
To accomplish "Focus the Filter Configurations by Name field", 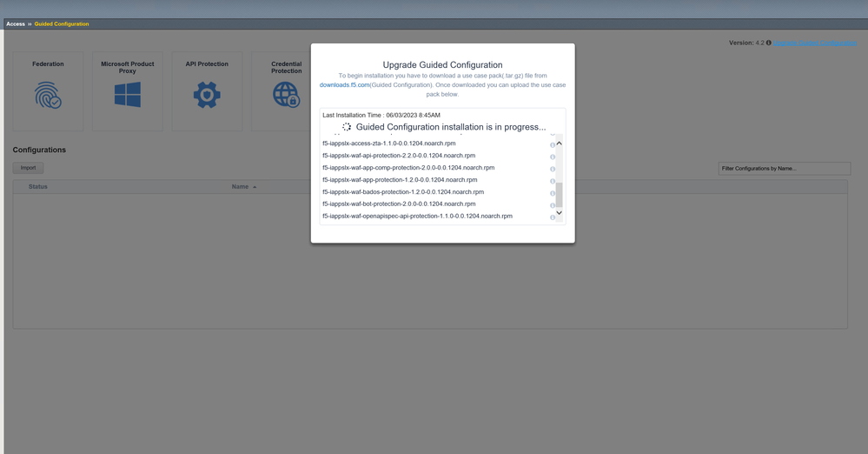I will tap(785, 169).
